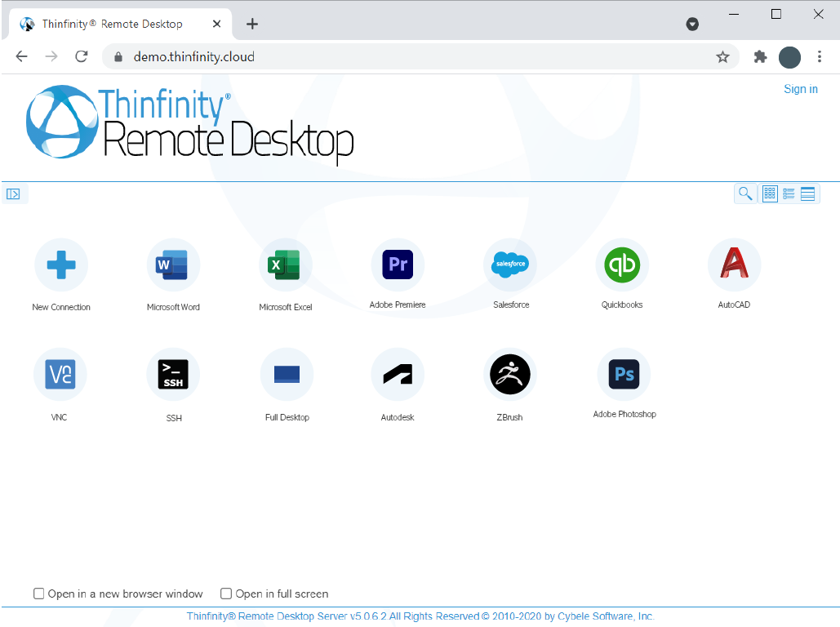Open the browser extensions puzzle icon

pyautogui.click(x=760, y=57)
